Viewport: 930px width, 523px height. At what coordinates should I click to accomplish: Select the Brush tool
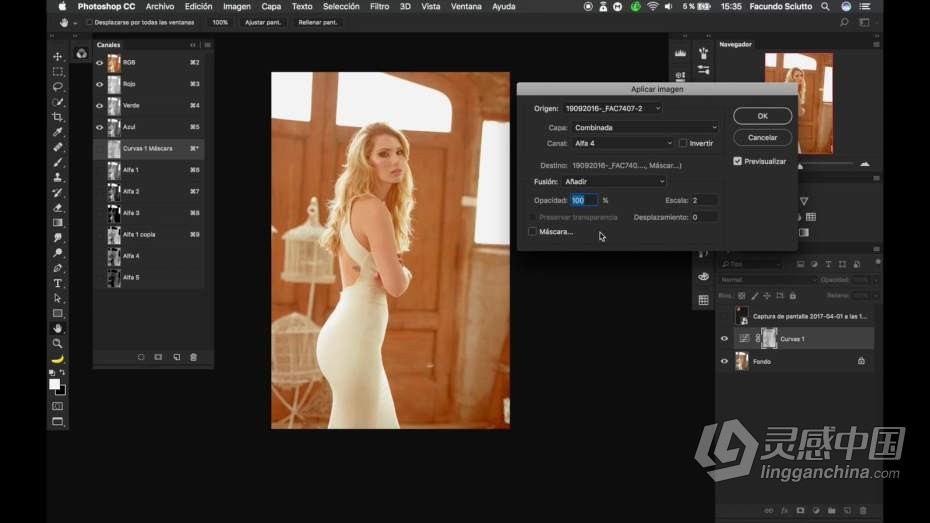click(x=58, y=162)
